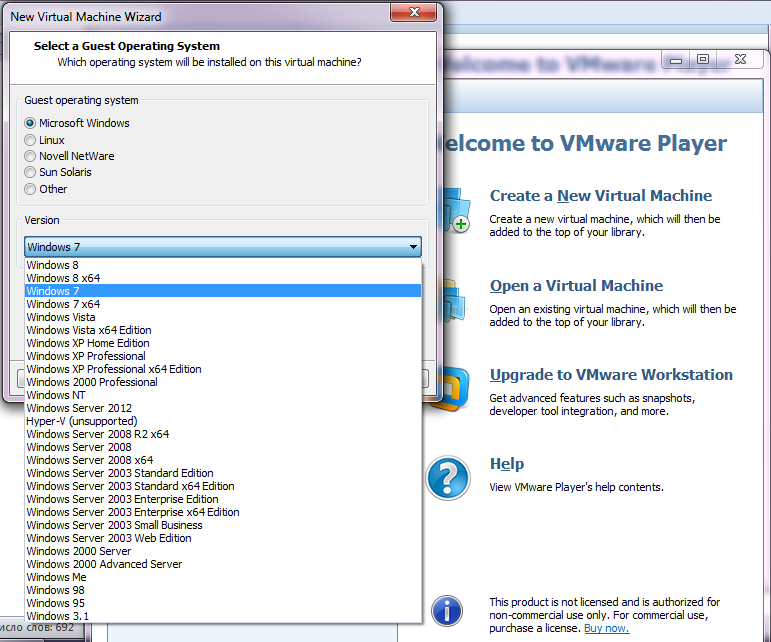The image size is (771, 642).
Task: Click the Create New Virtual Machine icon
Action: pos(457,210)
